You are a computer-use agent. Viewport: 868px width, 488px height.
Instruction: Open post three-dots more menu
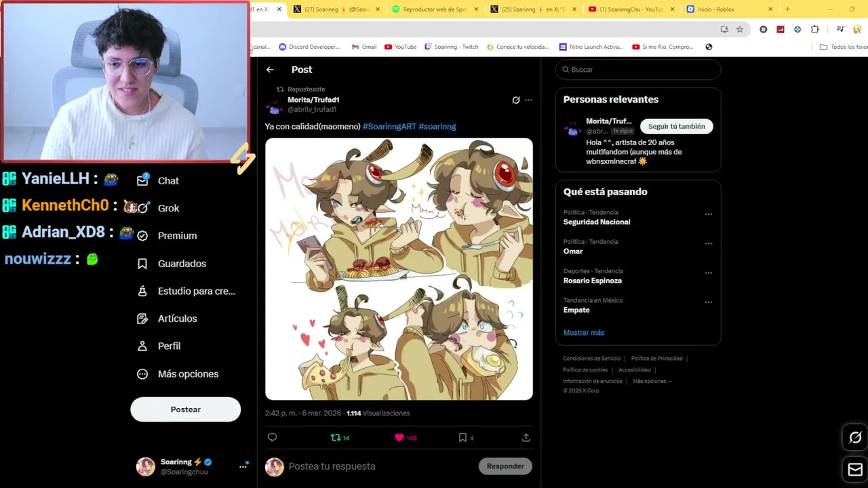click(529, 100)
